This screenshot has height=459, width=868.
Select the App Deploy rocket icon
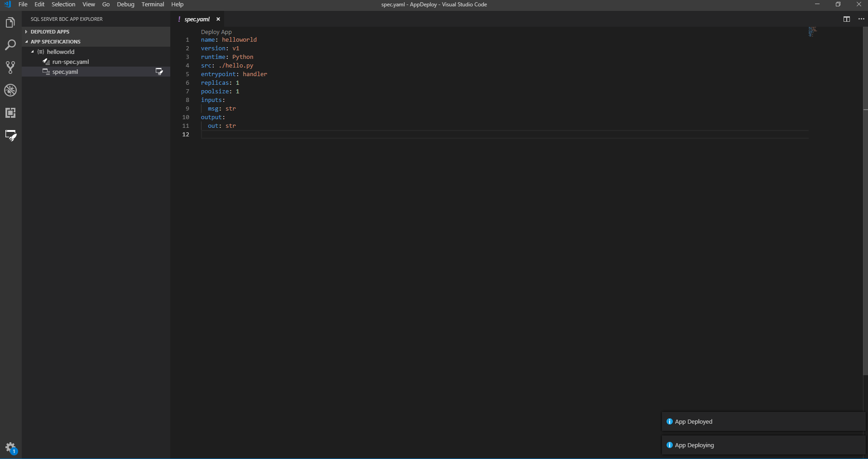10,135
